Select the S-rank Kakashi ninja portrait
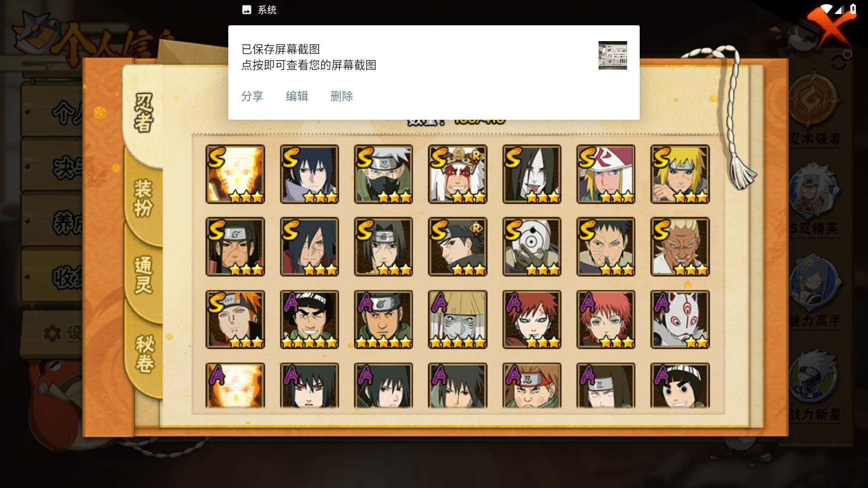Screen dimensions: 868x488 tap(383, 174)
